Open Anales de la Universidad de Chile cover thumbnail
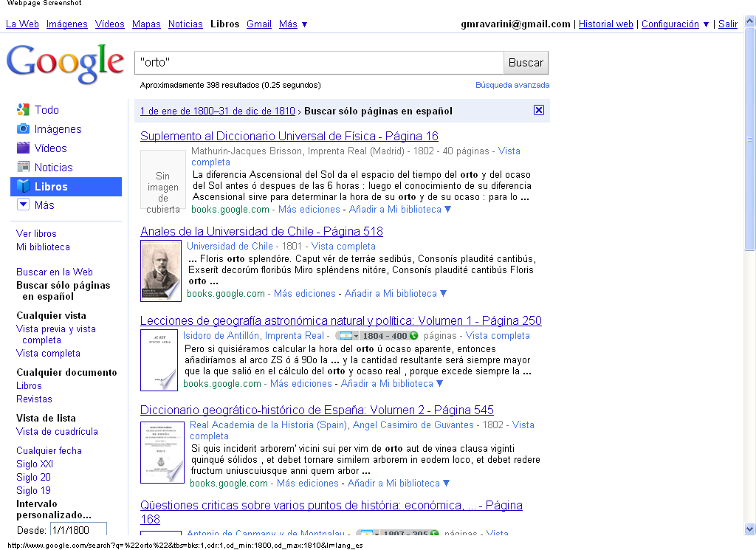 tap(160, 271)
